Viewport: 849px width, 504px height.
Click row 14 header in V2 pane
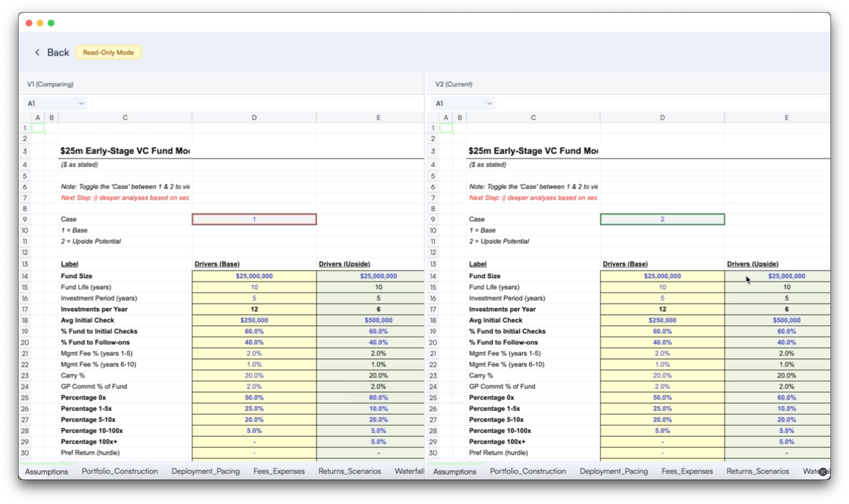coord(433,276)
